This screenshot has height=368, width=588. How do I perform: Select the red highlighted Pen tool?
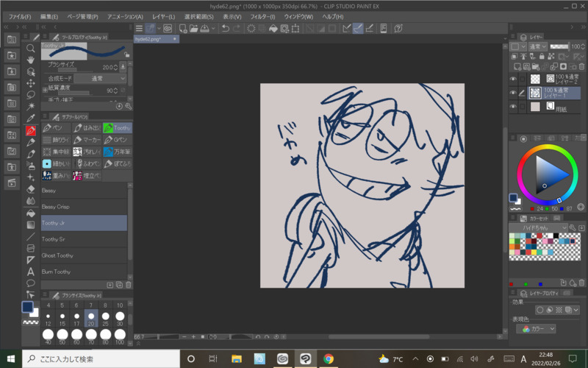pyautogui.click(x=31, y=130)
